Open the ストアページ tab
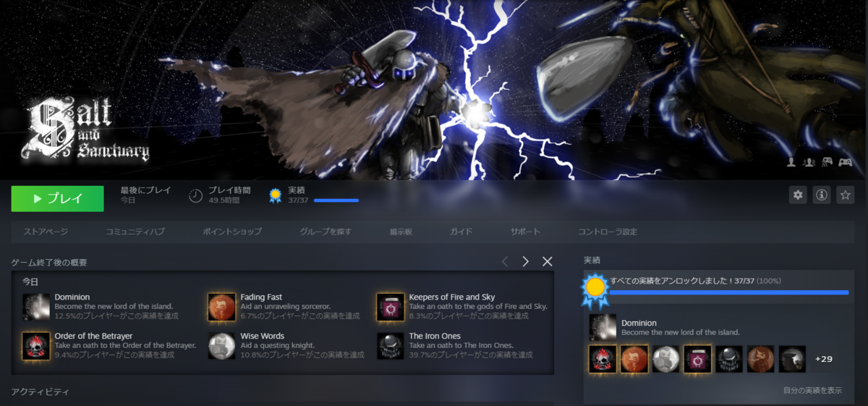This screenshot has width=868, height=406. [46, 232]
